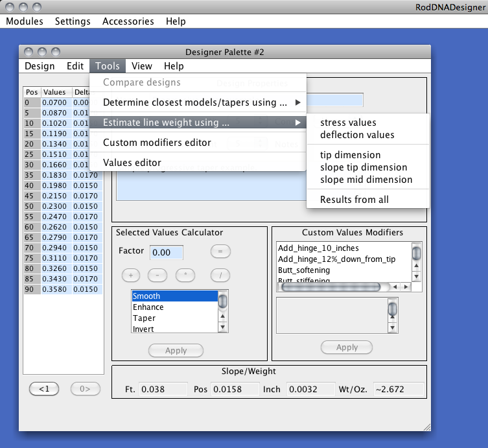Click the Inch value field

tap(310, 390)
